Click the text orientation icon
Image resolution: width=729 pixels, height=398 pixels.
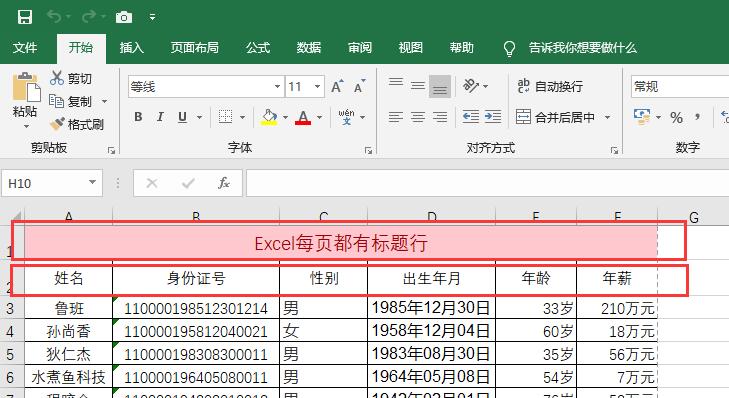[x=471, y=86]
